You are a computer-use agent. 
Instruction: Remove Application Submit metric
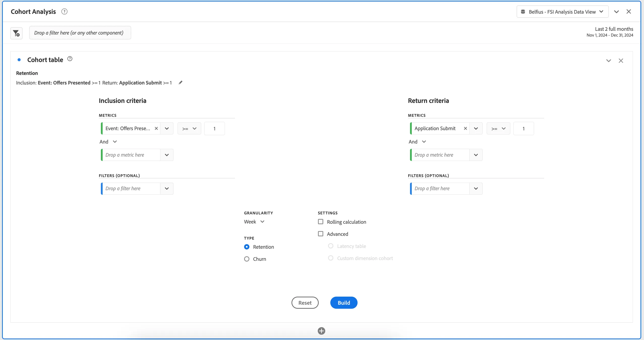point(465,128)
